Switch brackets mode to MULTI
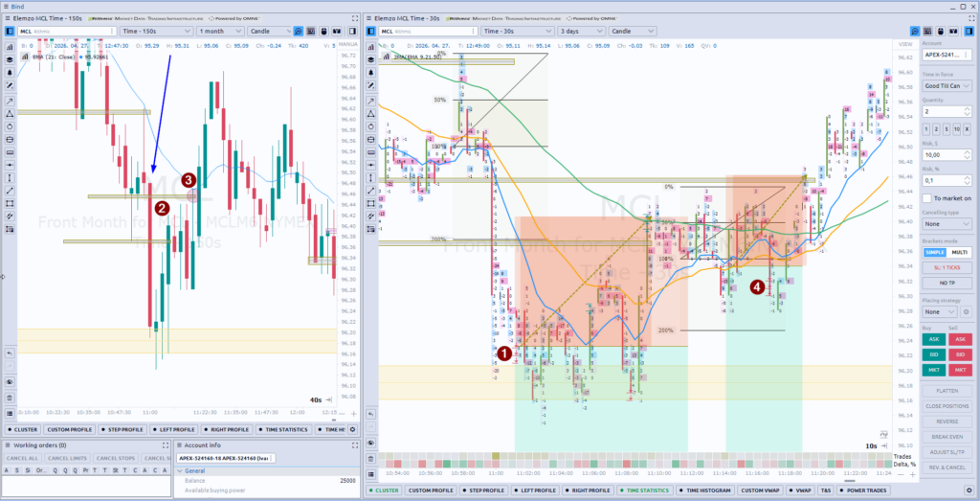This screenshot has height=501, width=980. pyautogui.click(x=960, y=251)
